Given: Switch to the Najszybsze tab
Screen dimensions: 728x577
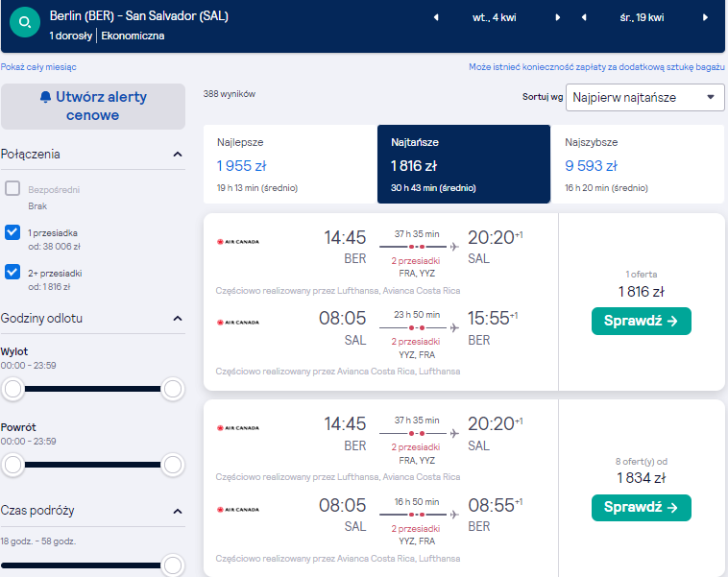Looking at the screenshot, I should pyautogui.click(x=637, y=164).
